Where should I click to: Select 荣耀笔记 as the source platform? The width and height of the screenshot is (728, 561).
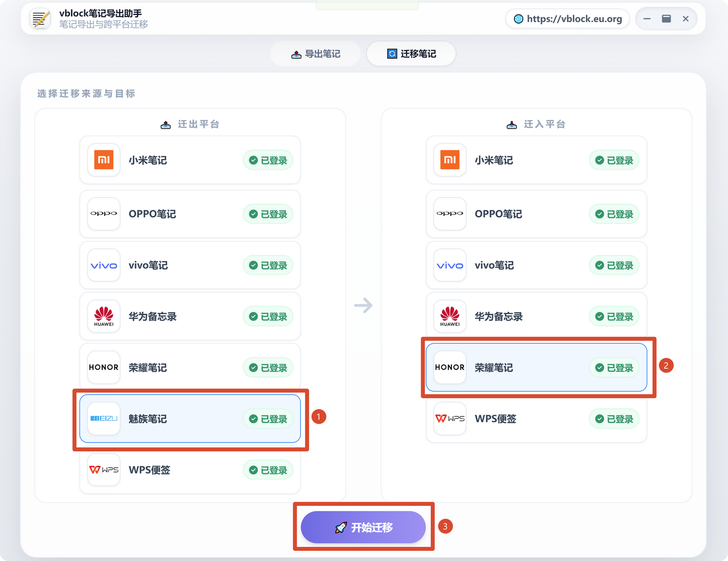pos(190,368)
